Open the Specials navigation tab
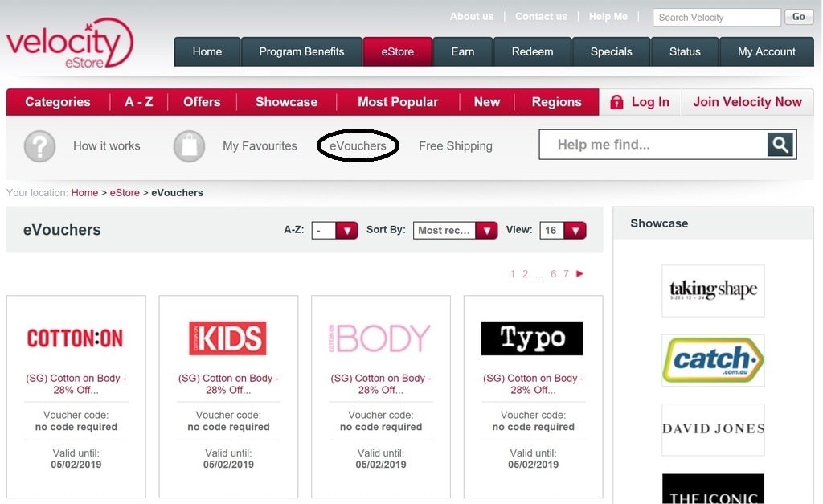 (612, 51)
